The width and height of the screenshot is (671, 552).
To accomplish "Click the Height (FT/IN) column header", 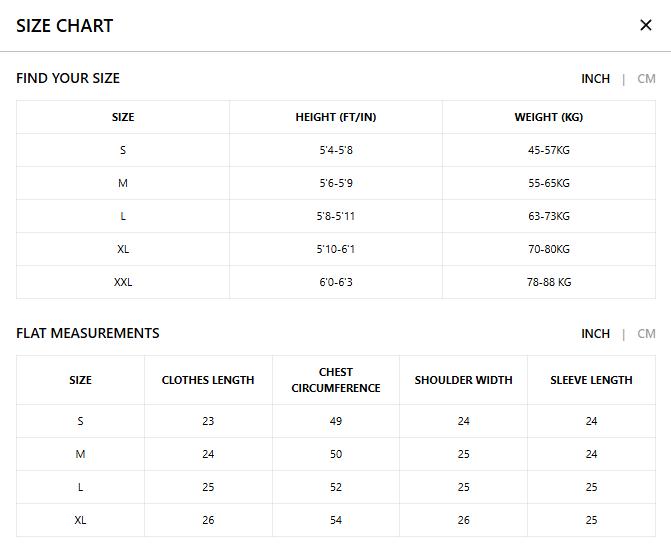I will [x=336, y=117].
